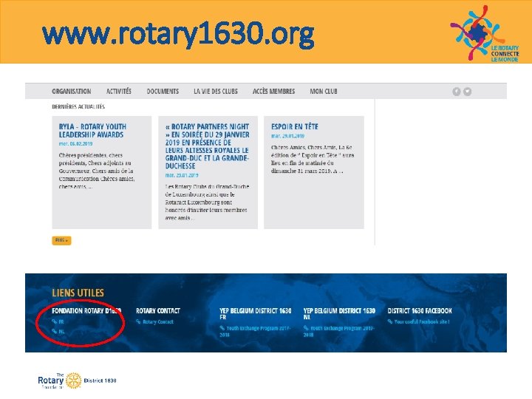
Task: Open Rotary Partners Night article headline
Action: 208,146
